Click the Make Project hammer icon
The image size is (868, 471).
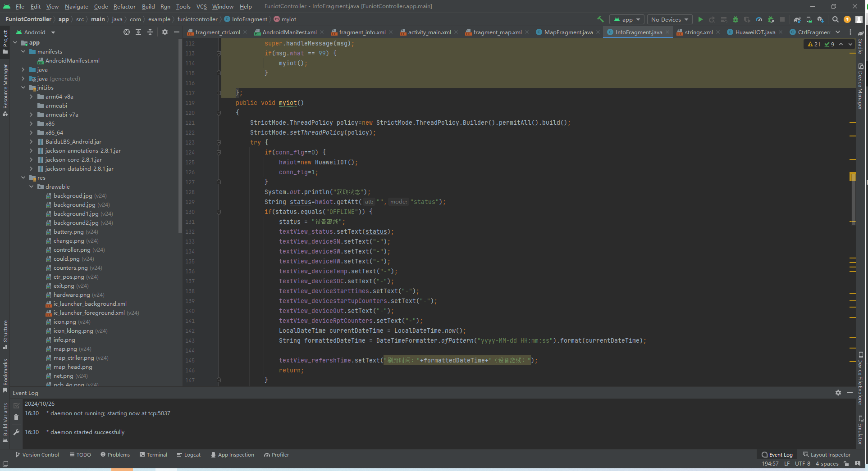coord(600,19)
